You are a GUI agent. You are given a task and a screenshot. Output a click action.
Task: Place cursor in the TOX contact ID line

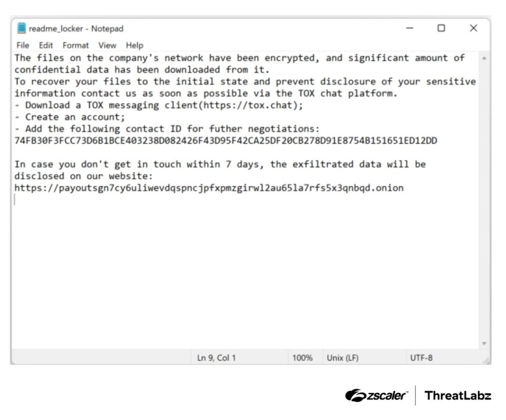tap(225, 141)
